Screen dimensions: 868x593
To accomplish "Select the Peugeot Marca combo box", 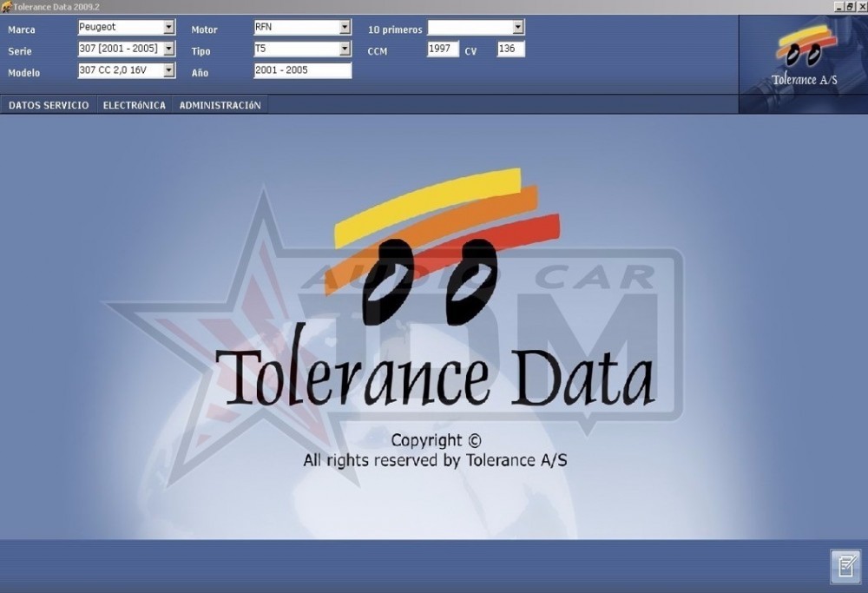I will click(126, 27).
